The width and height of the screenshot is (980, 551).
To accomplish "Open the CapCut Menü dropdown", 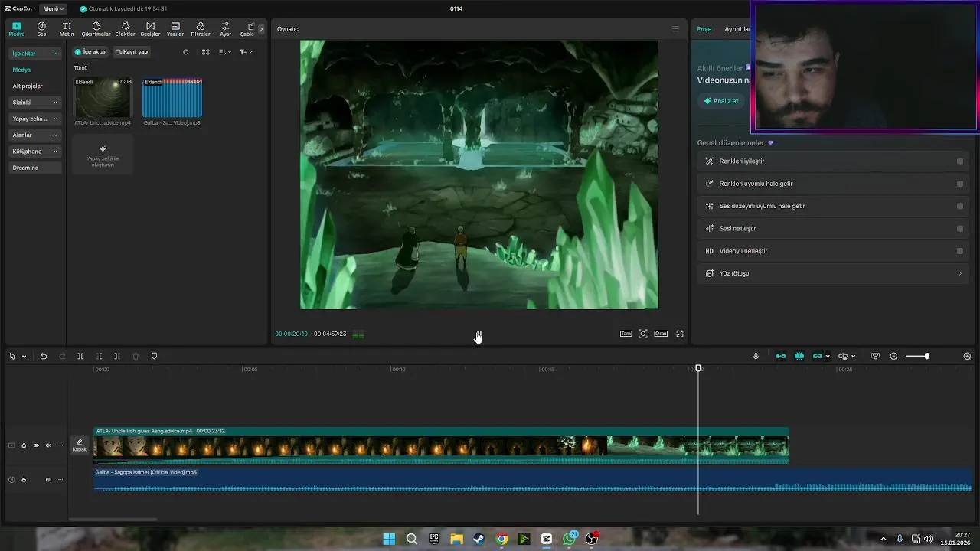I will [x=54, y=8].
